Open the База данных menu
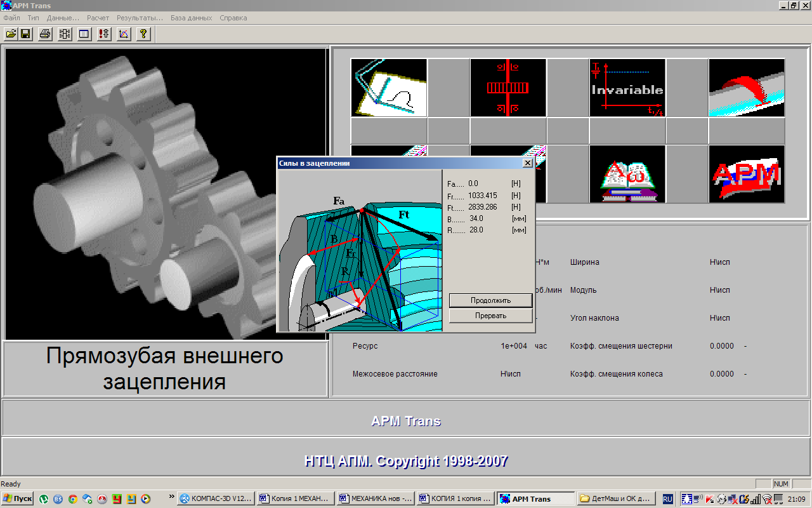The image size is (812, 508). tap(191, 18)
